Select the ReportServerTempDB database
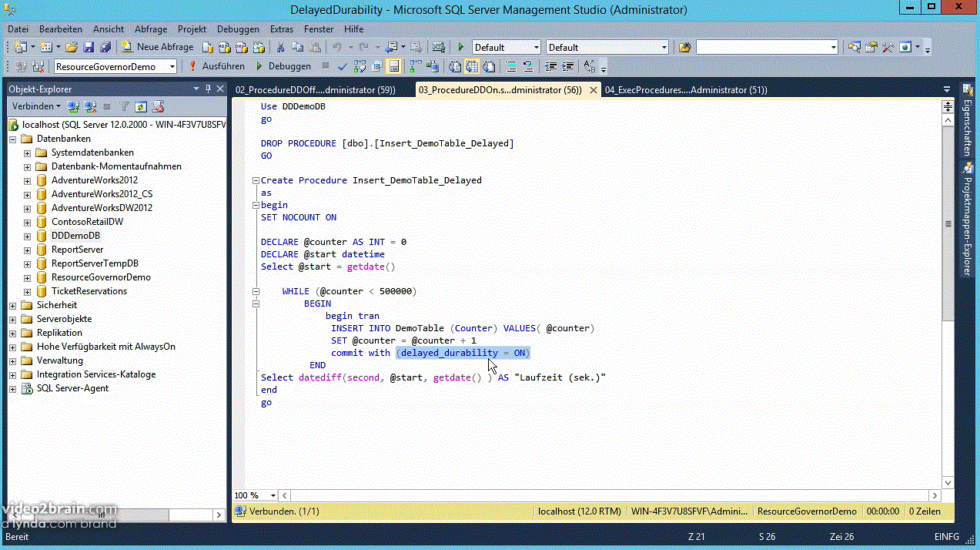Screen dimensions: 980x550 pyautogui.click(x=95, y=263)
